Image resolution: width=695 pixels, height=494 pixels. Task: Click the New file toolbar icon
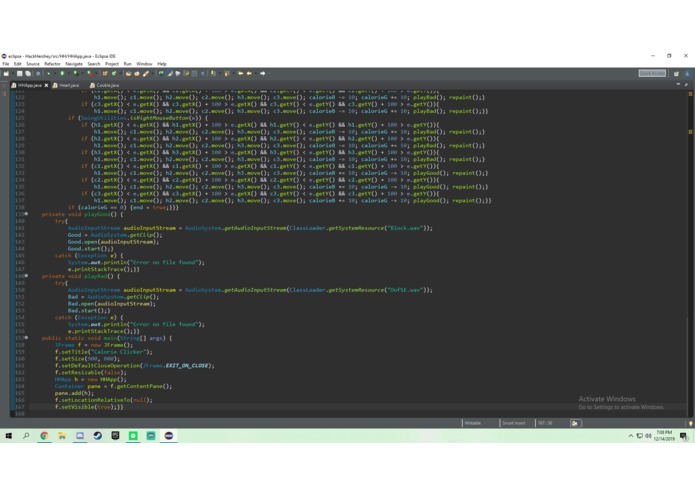click(6, 73)
